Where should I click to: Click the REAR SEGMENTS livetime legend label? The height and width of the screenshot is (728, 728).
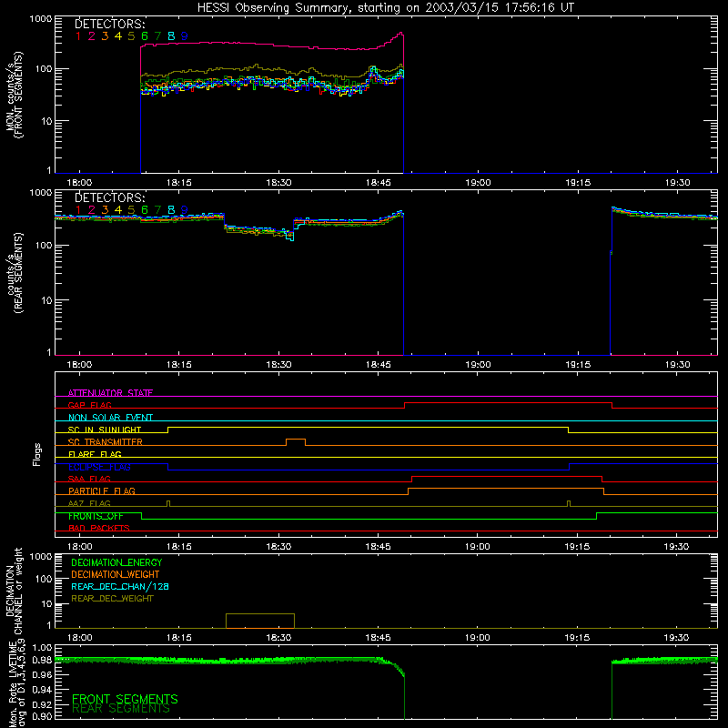click(x=121, y=709)
